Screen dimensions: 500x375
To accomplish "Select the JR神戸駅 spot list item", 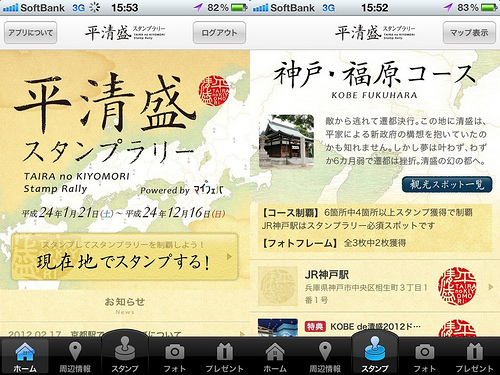I will point(375,286).
